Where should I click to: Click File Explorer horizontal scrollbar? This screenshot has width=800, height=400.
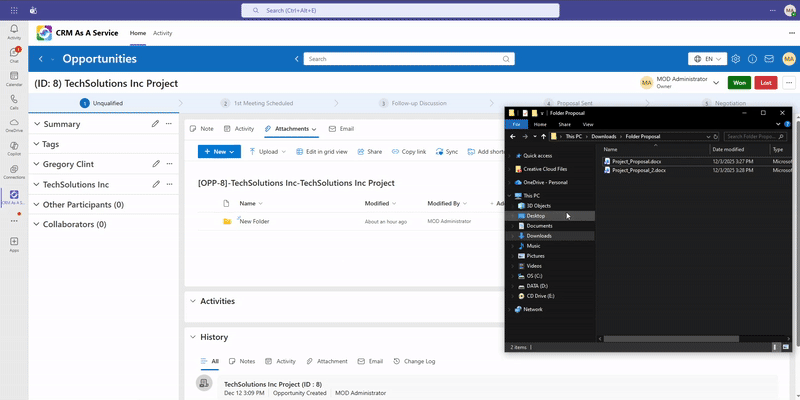coord(671,339)
